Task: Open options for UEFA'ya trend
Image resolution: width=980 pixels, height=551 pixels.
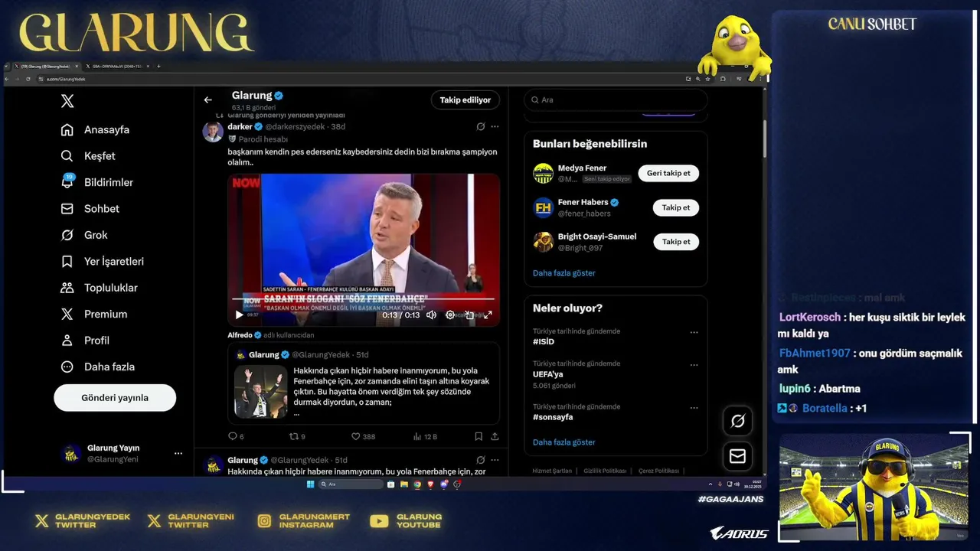Action: [x=694, y=364]
